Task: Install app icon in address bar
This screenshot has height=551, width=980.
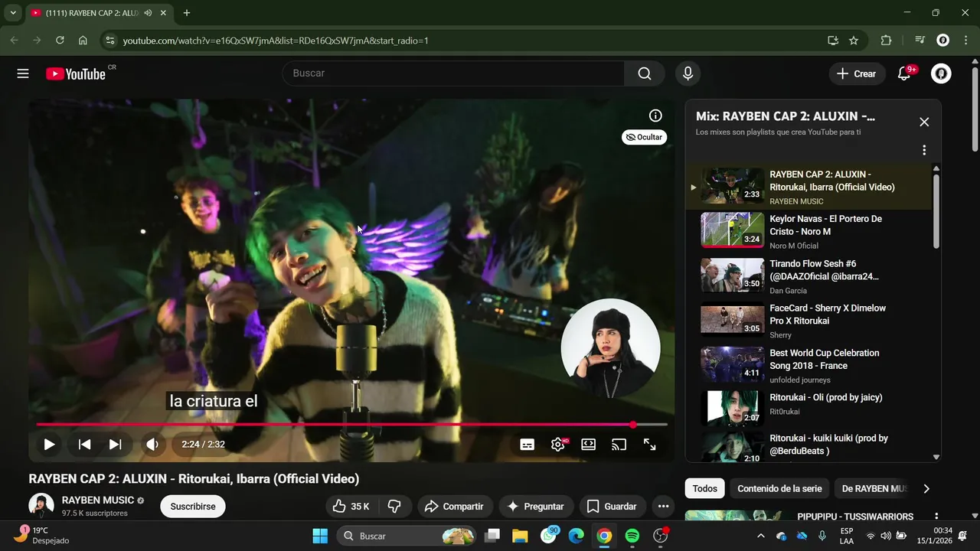Action: click(x=832, y=40)
